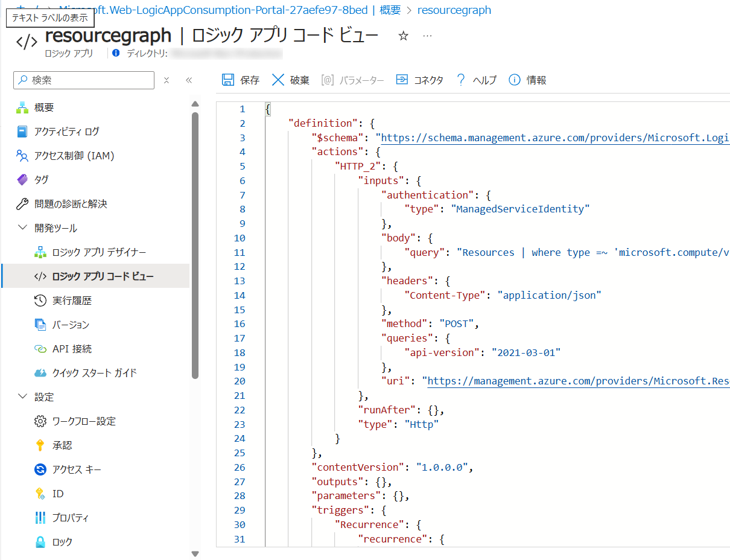Screen dimensions: 730x560
Task: Click the "Recurrence" trigger key
Action: click(x=369, y=524)
